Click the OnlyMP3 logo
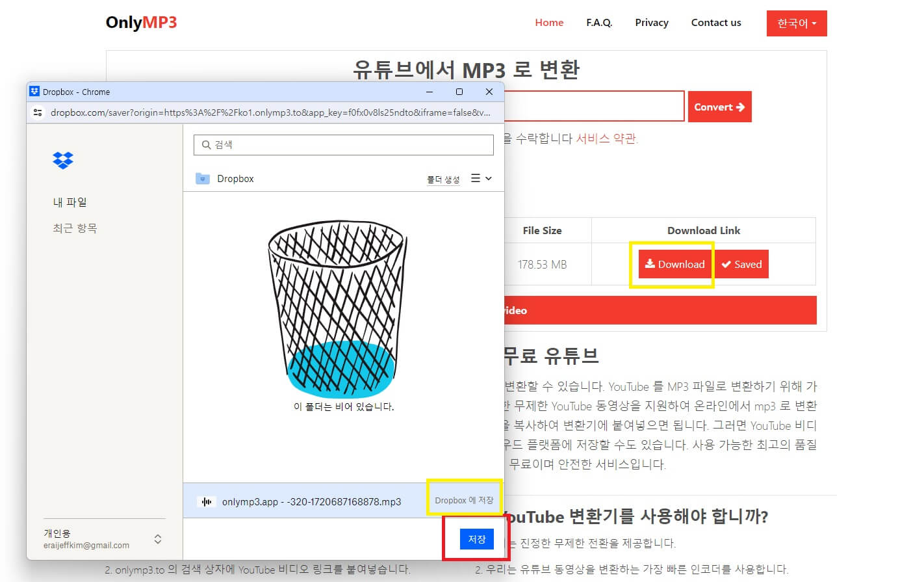Image resolution: width=924 pixels, height=582 pixels. pyautogui.click(x=141, y=22)
